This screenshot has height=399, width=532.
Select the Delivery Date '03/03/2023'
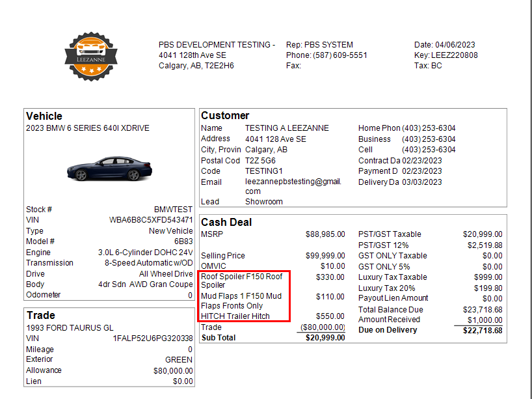point(422,182)
